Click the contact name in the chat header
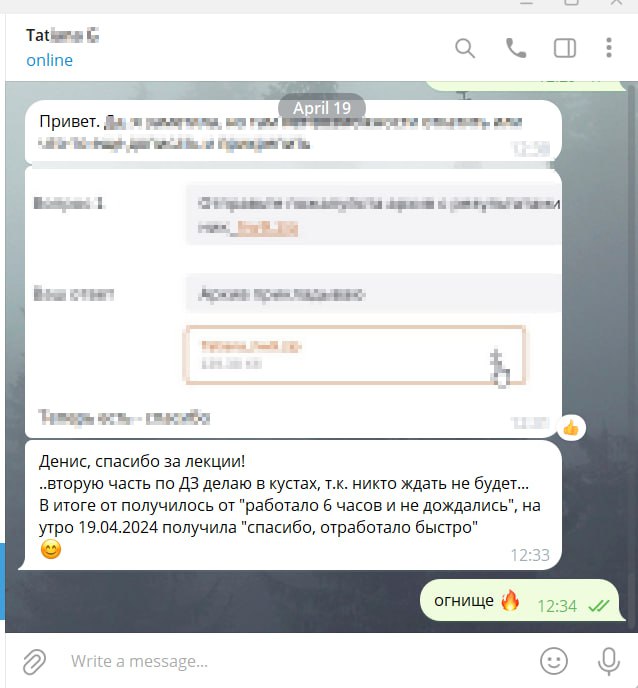Viewport: 638px width, 688px height. point(62,35)
